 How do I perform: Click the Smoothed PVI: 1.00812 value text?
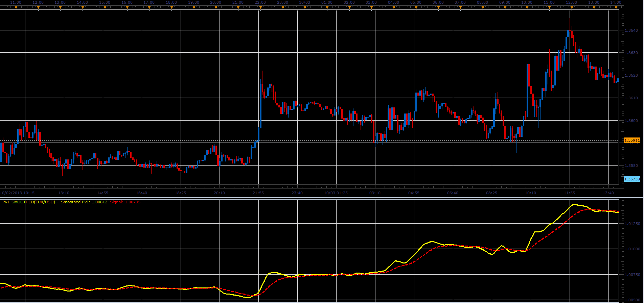point(84,202)
